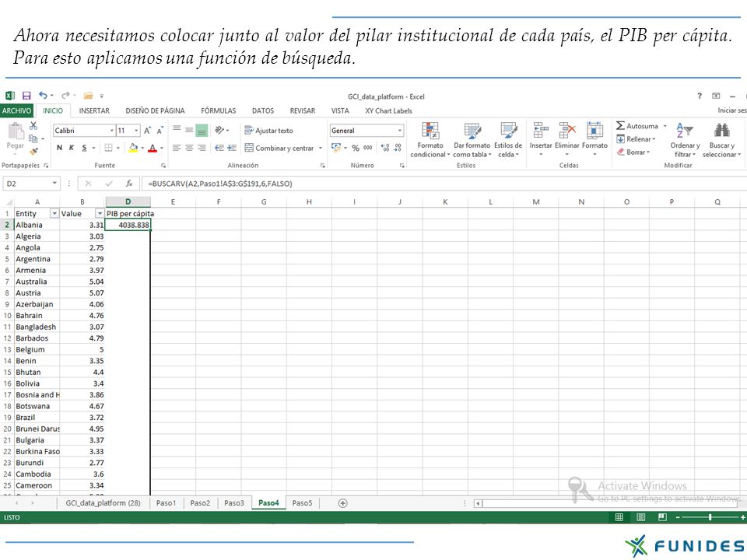Click the formula bar input field
Screen dimensions: 747x560
pyautogui.click(x=443, y=184)
